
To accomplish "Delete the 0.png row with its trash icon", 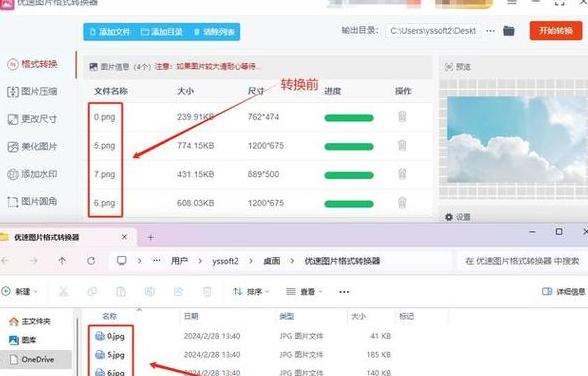I will [x=402, y=117].
